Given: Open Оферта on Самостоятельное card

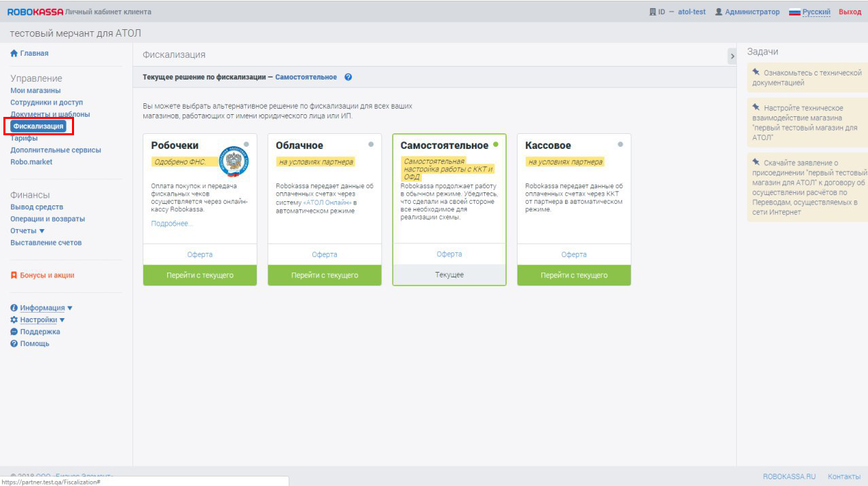Looking at the screenshot, I should pyautogui.click(x=450, y=254).
